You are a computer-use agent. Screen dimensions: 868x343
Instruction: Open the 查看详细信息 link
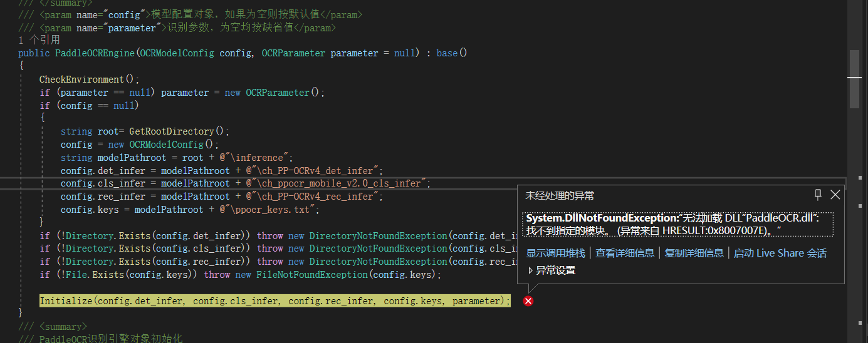coord(624,253)
